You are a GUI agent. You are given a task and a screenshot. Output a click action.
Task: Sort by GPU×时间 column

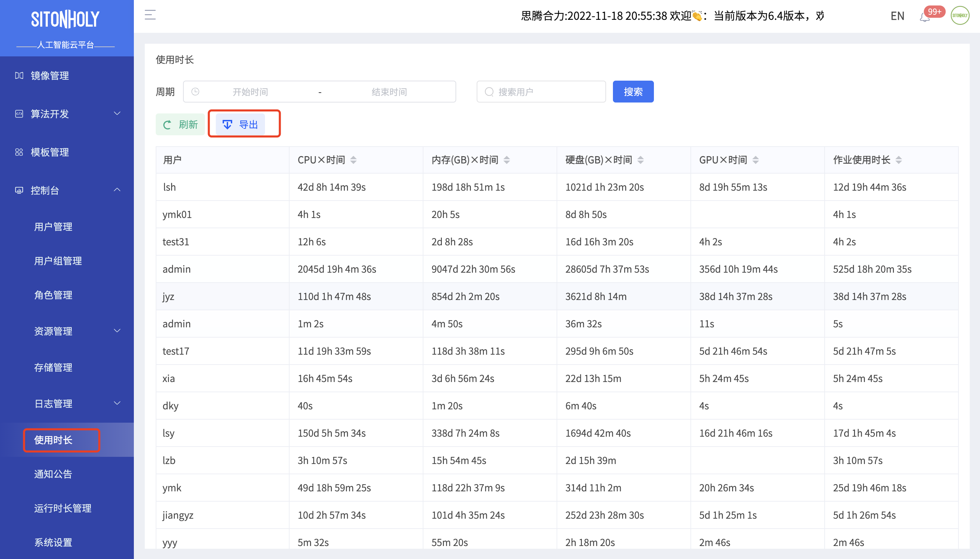[x=756, y=160]
